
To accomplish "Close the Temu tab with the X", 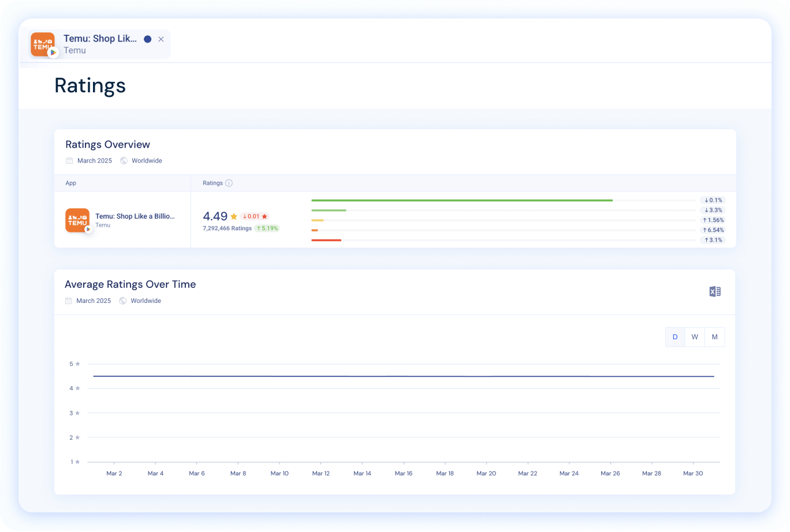I will 161,39.
